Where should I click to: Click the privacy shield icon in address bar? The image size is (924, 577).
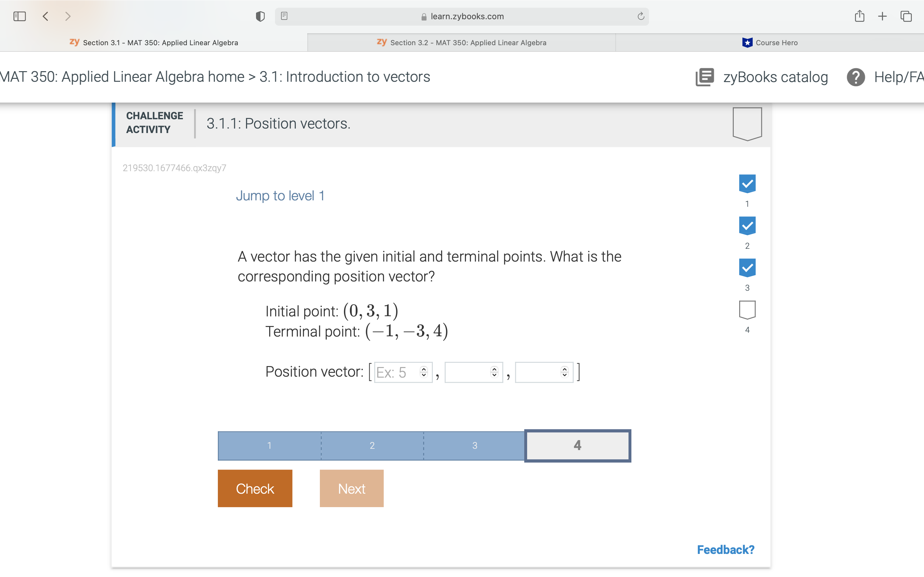pyautogui.click(x=260, y=16)
